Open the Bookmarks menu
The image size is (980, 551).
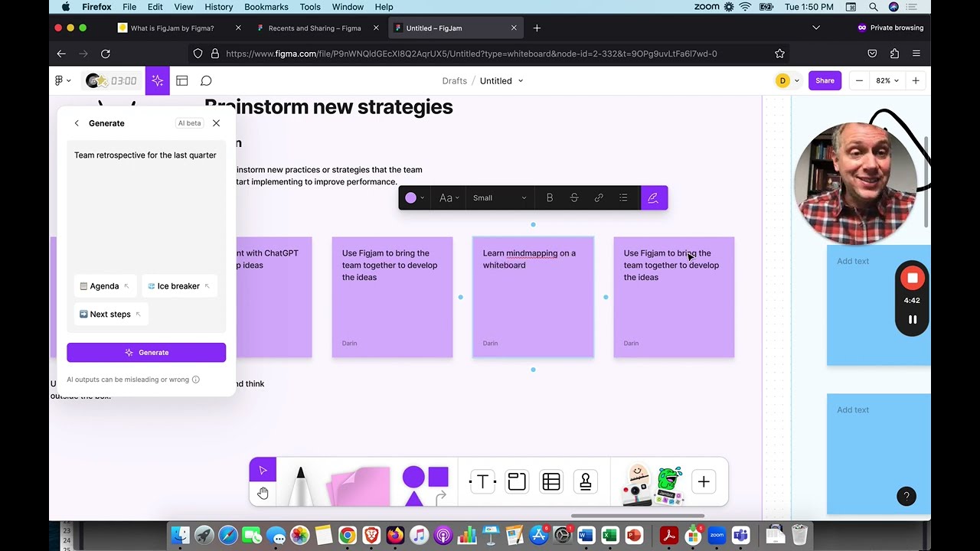click(x=266, y=7)
